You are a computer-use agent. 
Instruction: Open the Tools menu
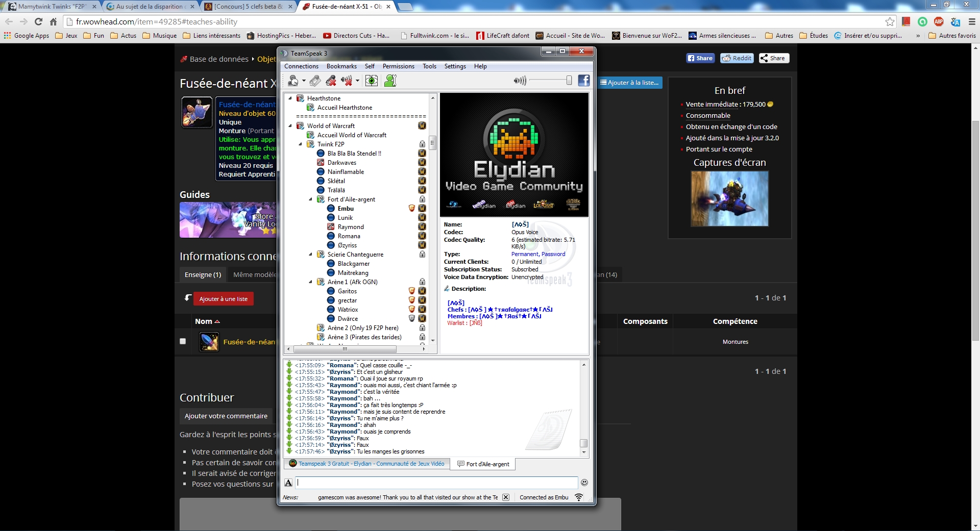click(x=429, y=66)
